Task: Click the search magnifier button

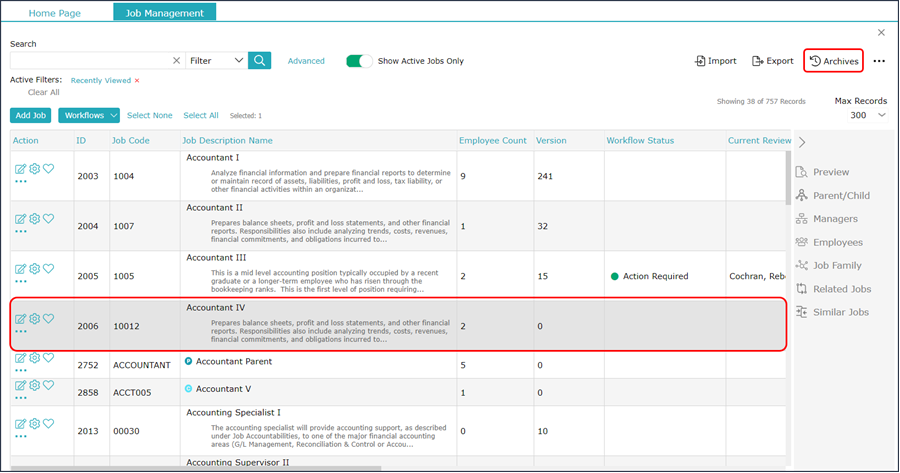Action: [260, 61]
